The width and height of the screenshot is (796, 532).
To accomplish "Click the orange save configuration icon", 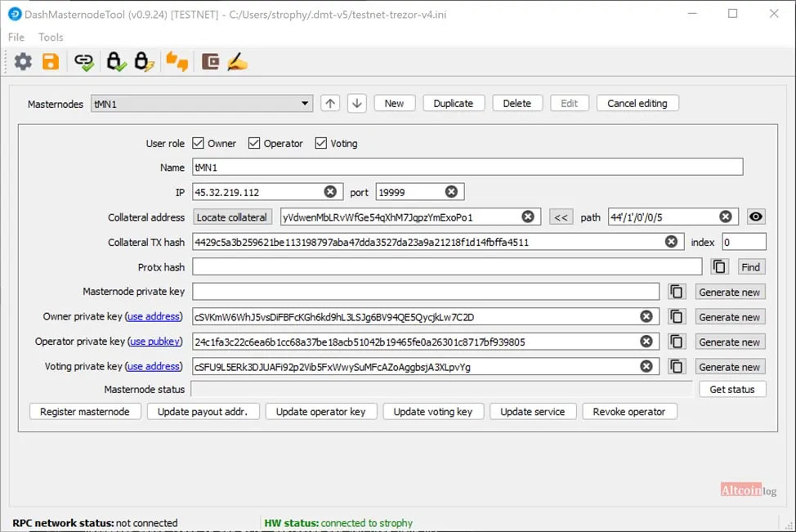I will pos(51,62).
